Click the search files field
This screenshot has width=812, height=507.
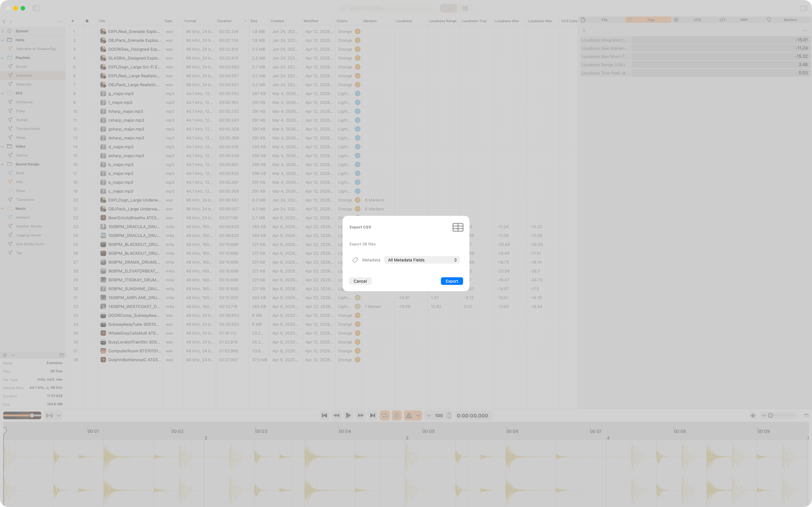pos(386,8)
